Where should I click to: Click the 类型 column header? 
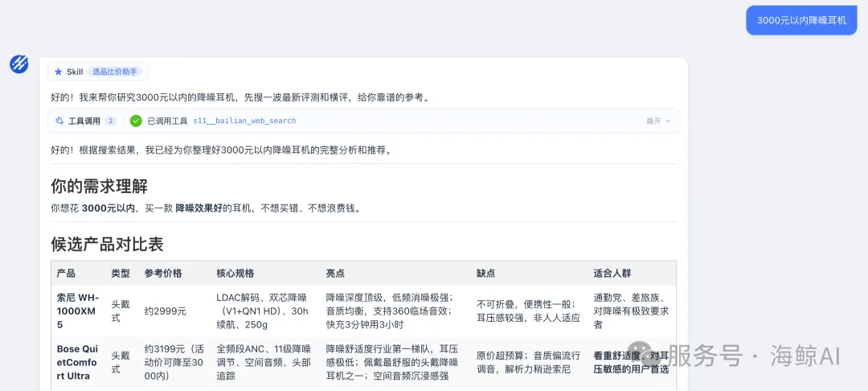[121, 273]
